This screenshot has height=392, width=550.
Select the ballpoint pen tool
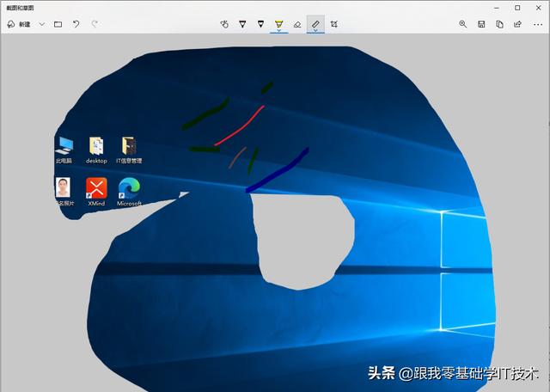click(242, 24)
